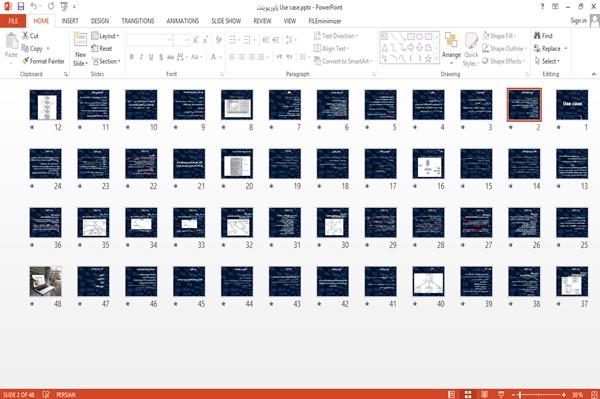
Task: Open the Align Text dropdown
Action: (x=331, y=48)
